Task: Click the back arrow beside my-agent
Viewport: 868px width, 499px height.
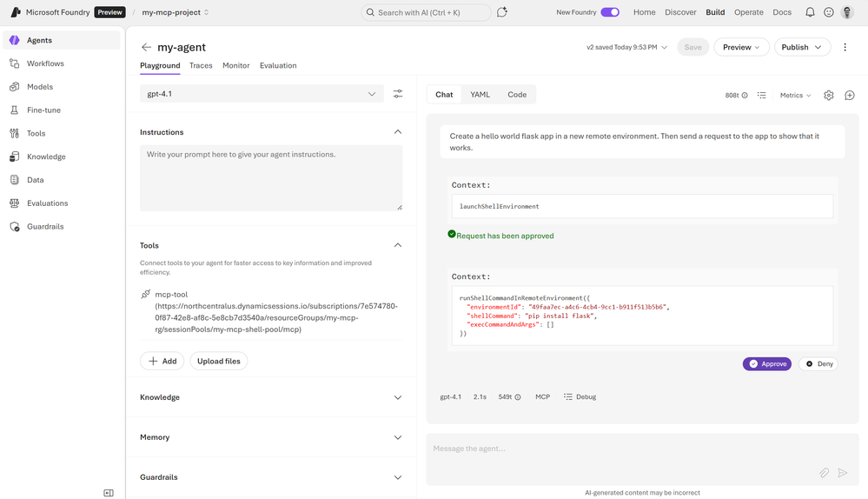Action: tap(146, 48)
